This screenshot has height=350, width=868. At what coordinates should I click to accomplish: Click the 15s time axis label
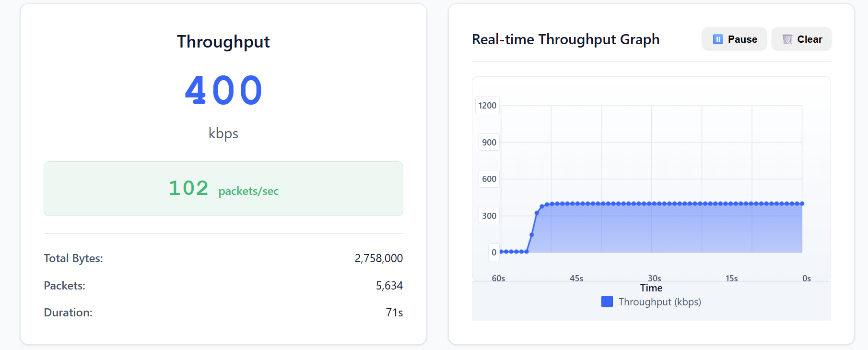(731, 278)
